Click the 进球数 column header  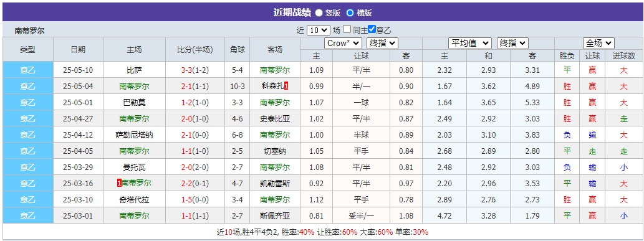[624, 56]
